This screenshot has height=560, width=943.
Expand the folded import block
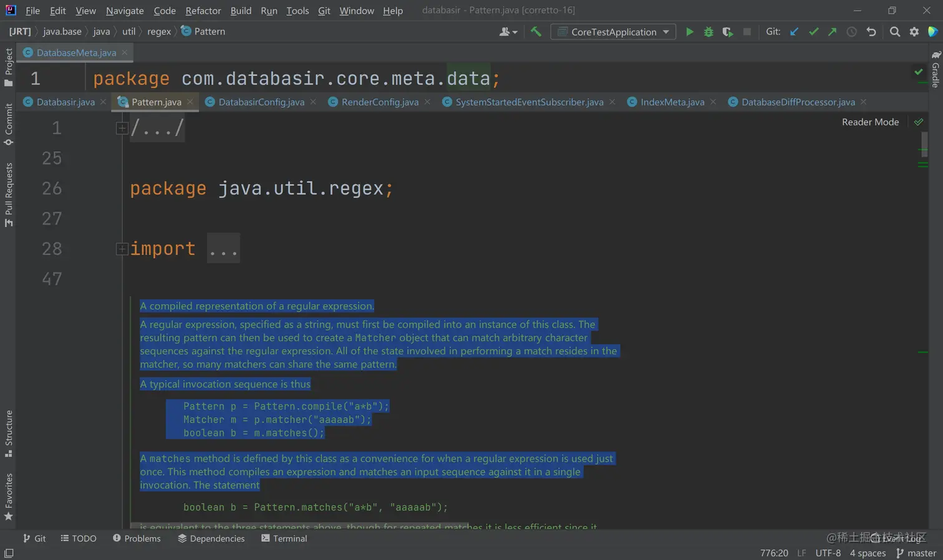coord(122,249)
